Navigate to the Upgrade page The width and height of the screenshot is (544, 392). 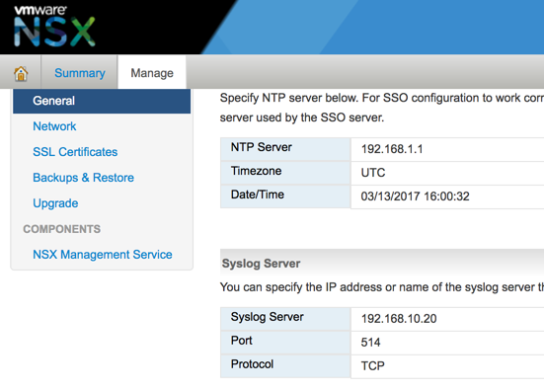55,203
